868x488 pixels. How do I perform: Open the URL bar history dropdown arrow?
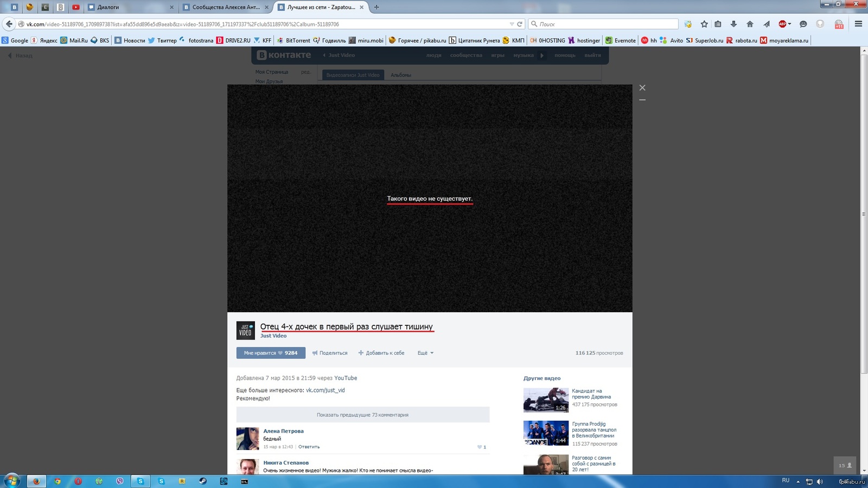pyautogui.click(x=511, y=24)
